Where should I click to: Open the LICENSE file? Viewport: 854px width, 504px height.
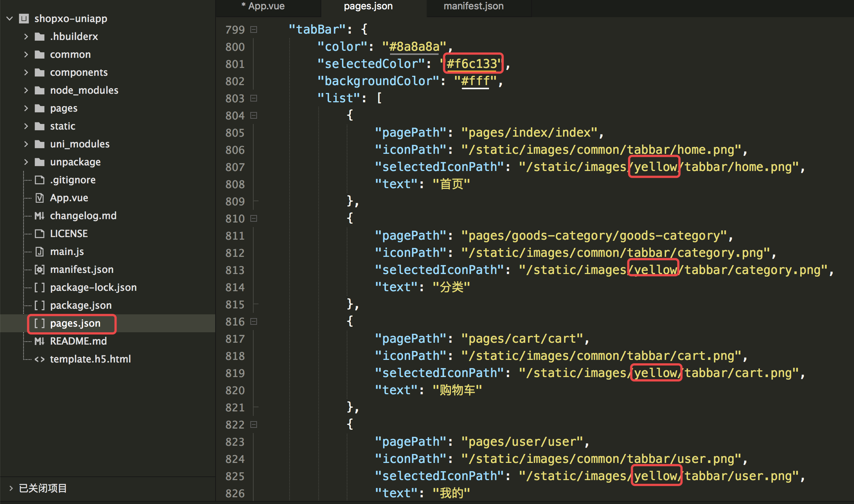tap(69, 234)
